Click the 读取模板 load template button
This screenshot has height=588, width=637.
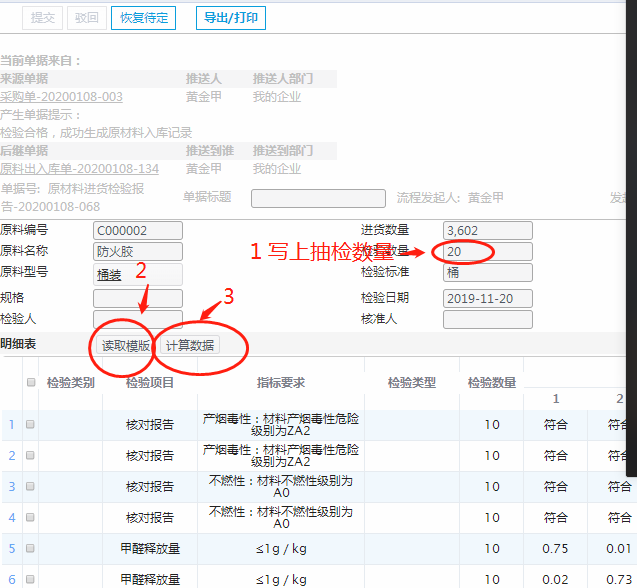126,346
